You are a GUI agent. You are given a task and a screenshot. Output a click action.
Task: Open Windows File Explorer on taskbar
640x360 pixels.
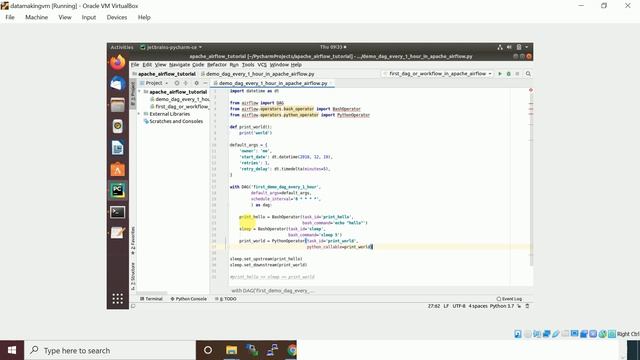click(231, 350)
